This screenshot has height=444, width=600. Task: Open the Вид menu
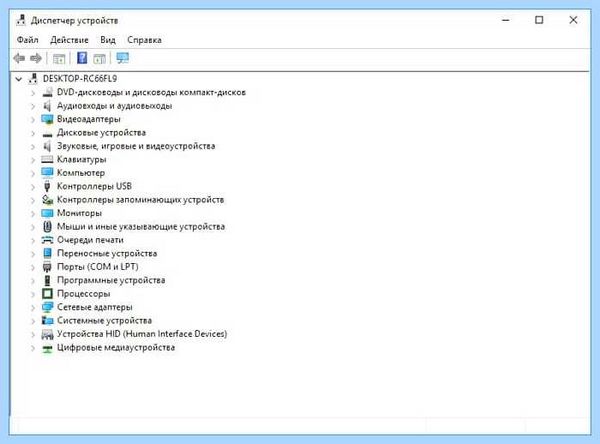point(108,40)
